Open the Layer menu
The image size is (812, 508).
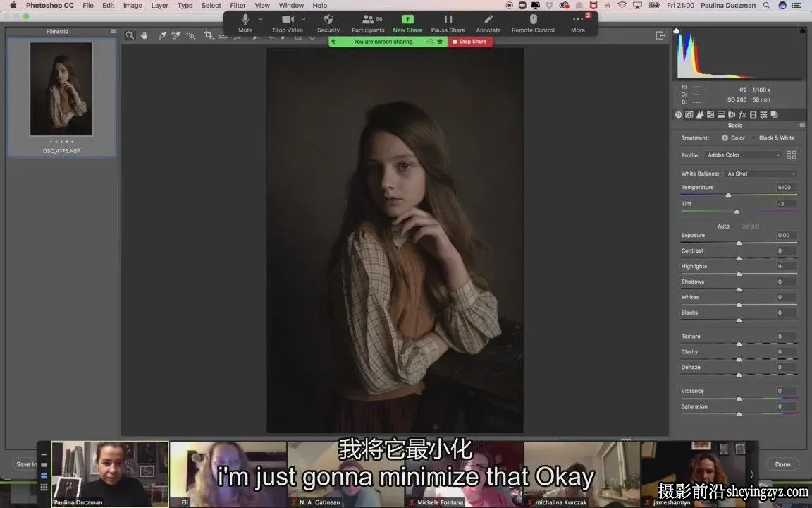(159, 5)
